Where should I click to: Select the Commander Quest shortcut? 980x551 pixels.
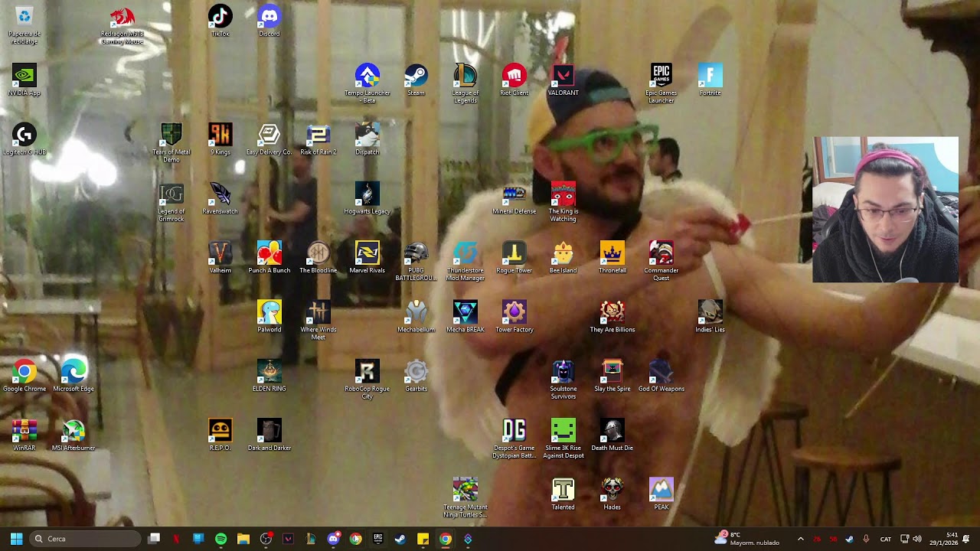pos(661,261)
